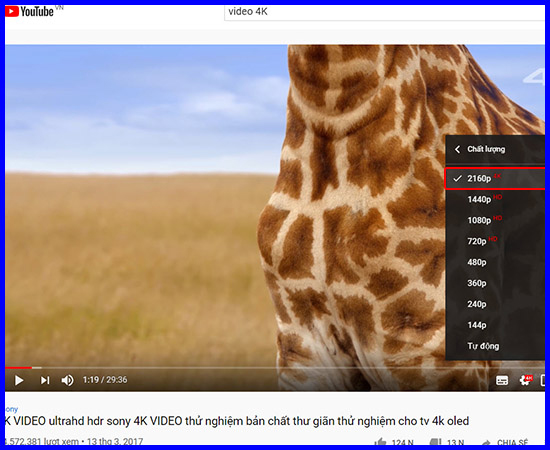Skip to the next video
The height and width of the screenshot is (450, 550).
pos(45,380)
